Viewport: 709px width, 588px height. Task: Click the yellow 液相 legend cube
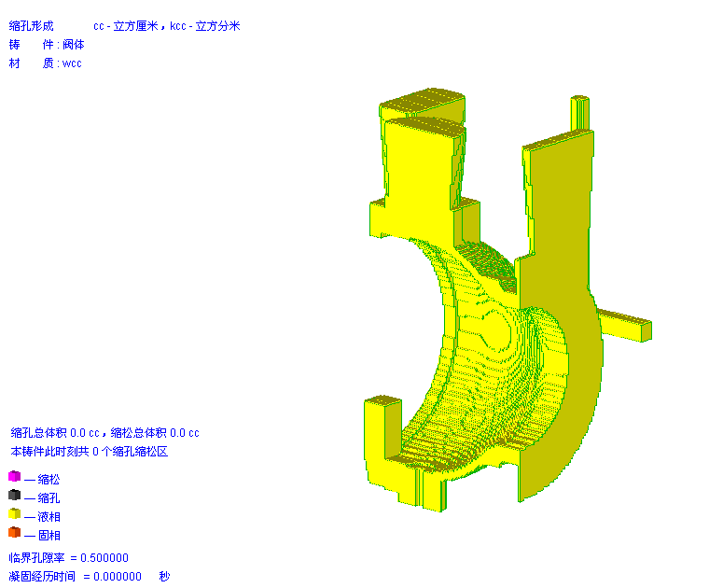[x=14, y=514]
